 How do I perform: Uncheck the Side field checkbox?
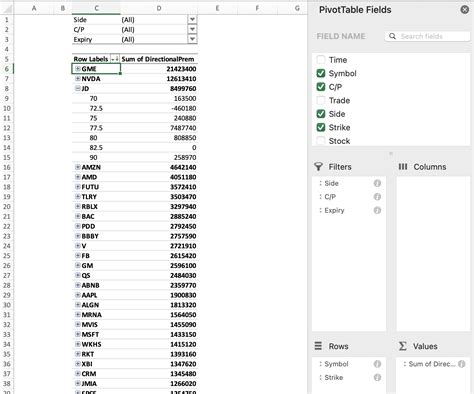(x=321, y=114)
